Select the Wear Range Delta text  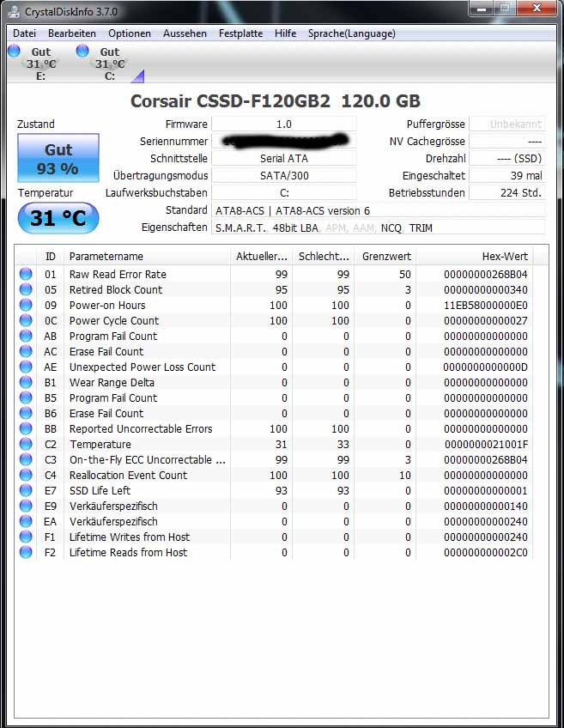pos(112,382)
